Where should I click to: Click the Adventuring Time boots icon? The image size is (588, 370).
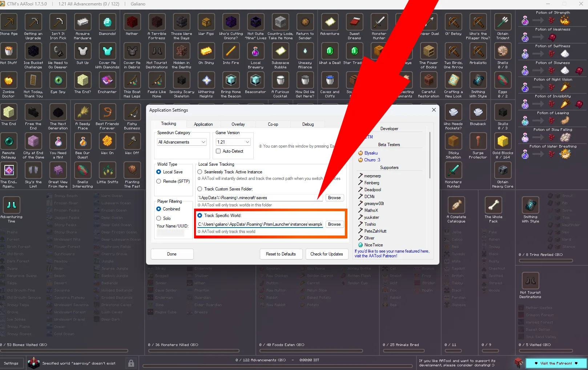coord(12,205)
